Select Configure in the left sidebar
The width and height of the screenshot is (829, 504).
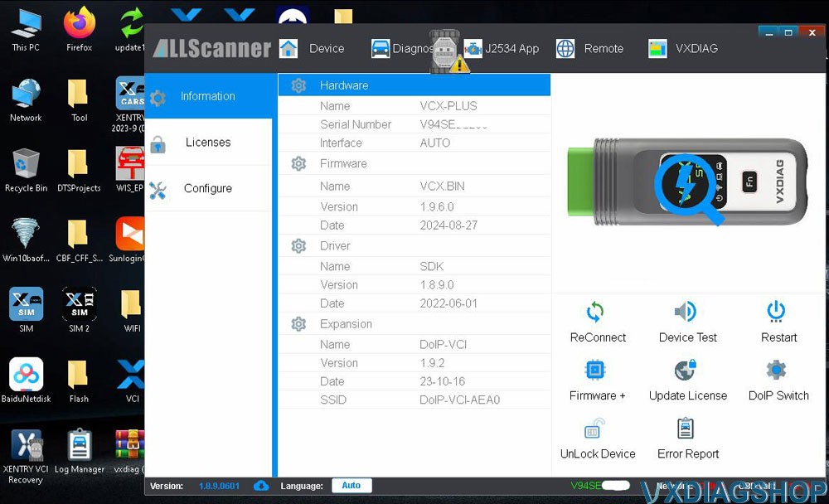click(208, 188)
